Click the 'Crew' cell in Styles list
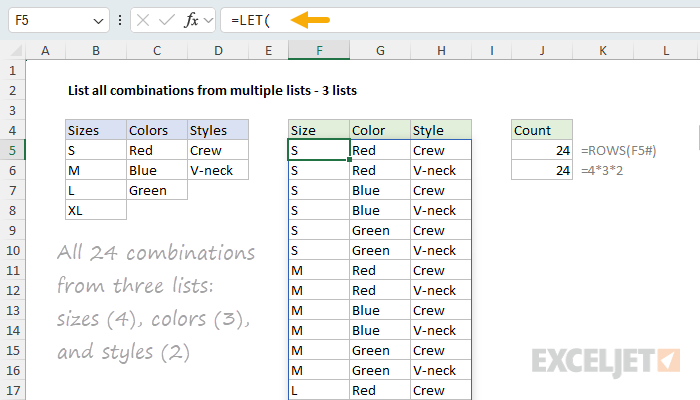700x400 pixels. [x=218, y=150]
